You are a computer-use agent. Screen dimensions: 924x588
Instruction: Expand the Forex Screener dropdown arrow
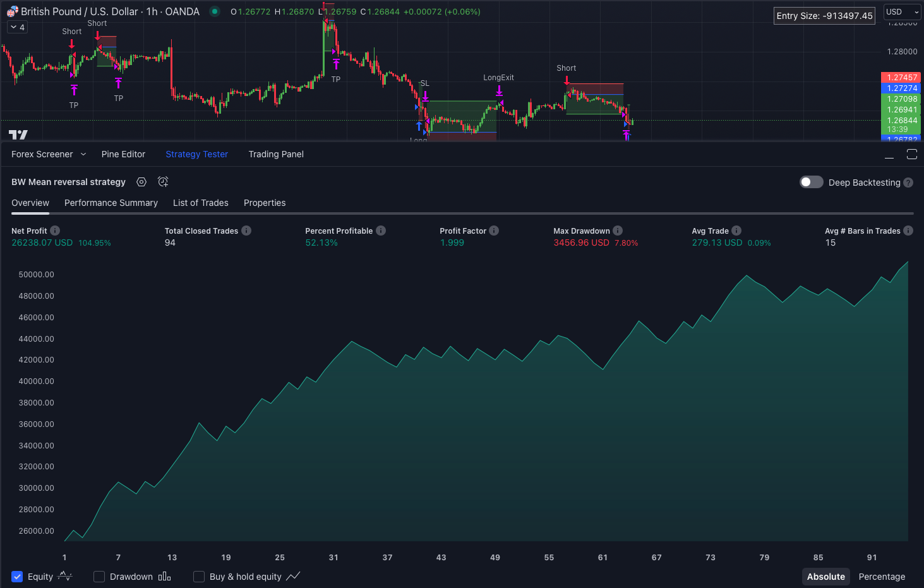(x=83, y=154)
